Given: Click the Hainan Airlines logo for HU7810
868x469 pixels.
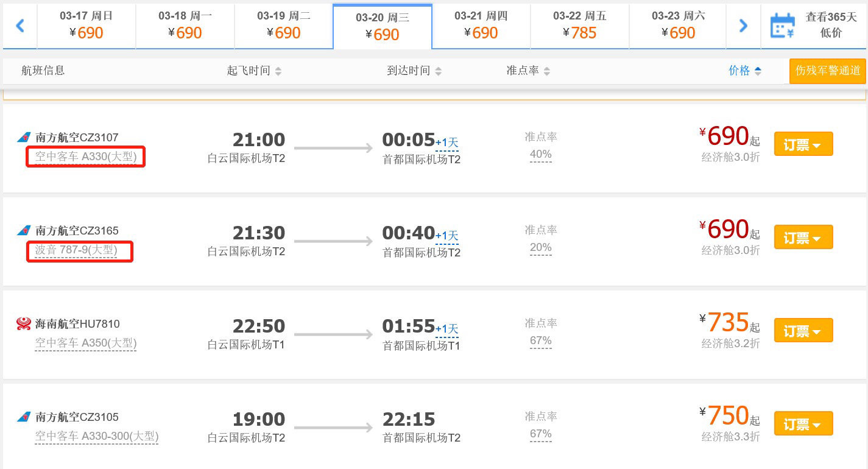Looking at the screenshot, I should tap(24, 324).
